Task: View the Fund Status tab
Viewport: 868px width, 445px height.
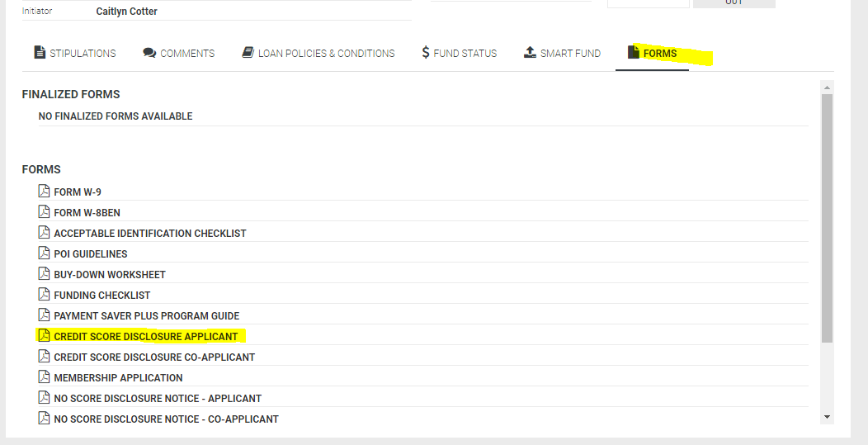Action: coord(459,54)
